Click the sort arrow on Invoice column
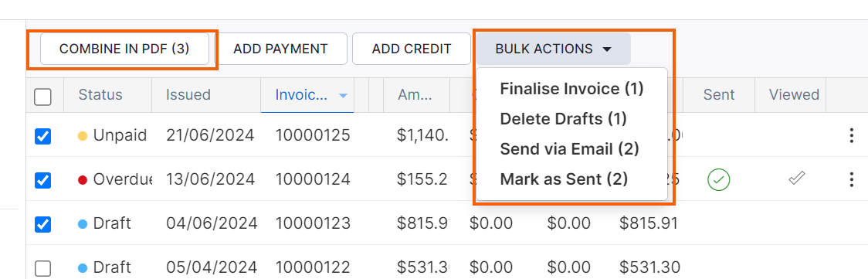Screen dimensions: 868x279 (343, 96)
